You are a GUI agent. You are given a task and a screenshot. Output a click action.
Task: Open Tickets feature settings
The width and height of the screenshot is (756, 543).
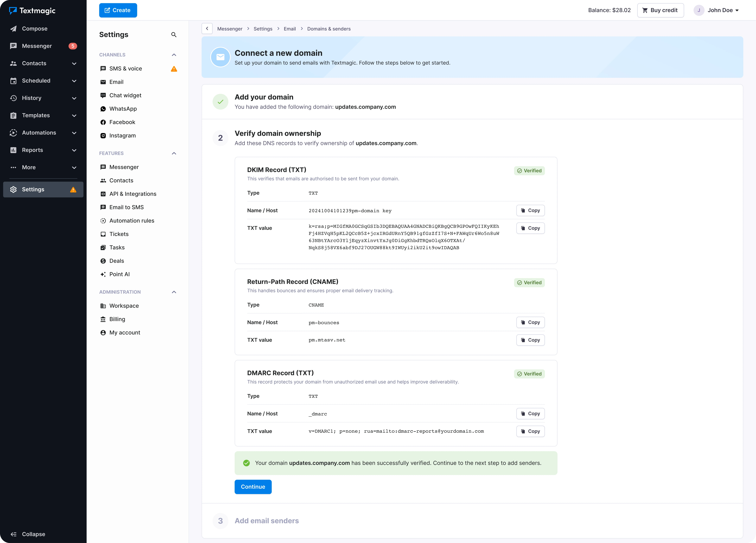click(119, 234)
